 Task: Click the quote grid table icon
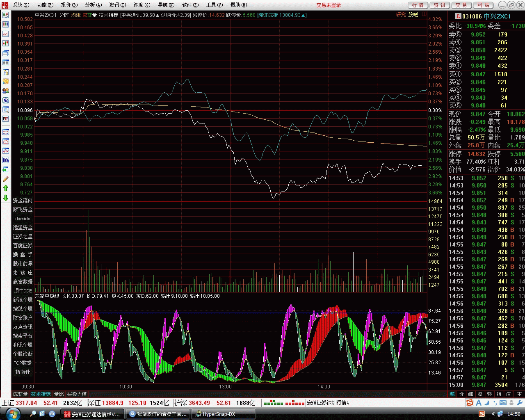click(x=6, y=25)
